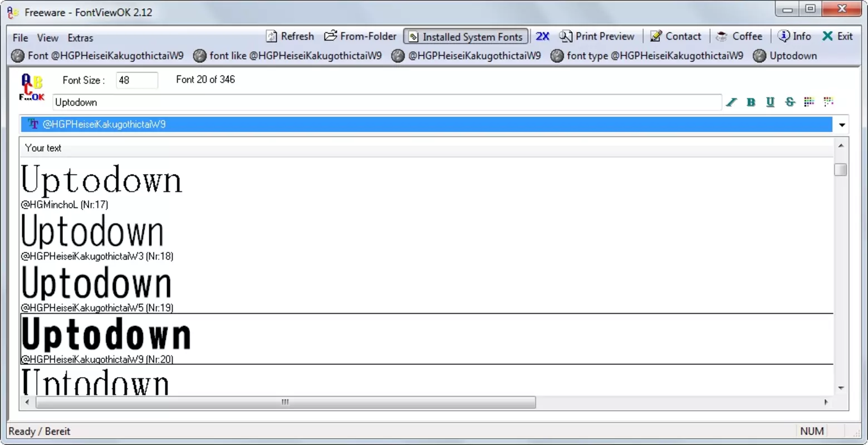868x445 pixels.
Task: Click the 'Font 20 of 346' counter text
Action: 205,80
